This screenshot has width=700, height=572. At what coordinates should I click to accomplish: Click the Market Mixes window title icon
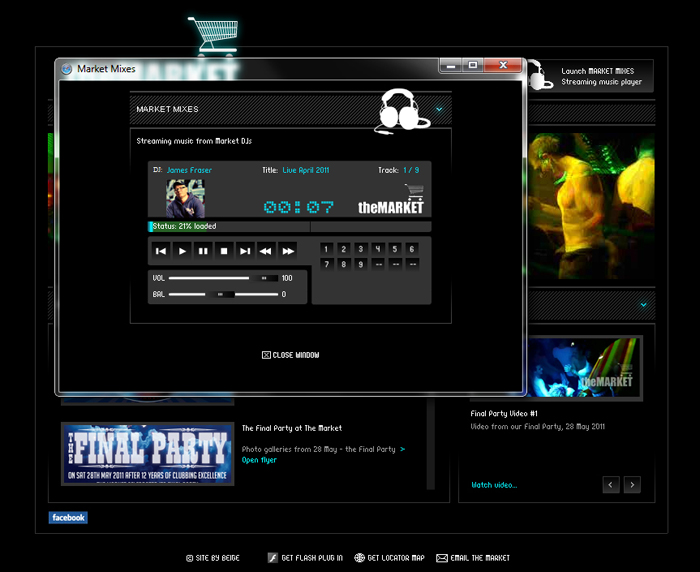pos(67,69)
